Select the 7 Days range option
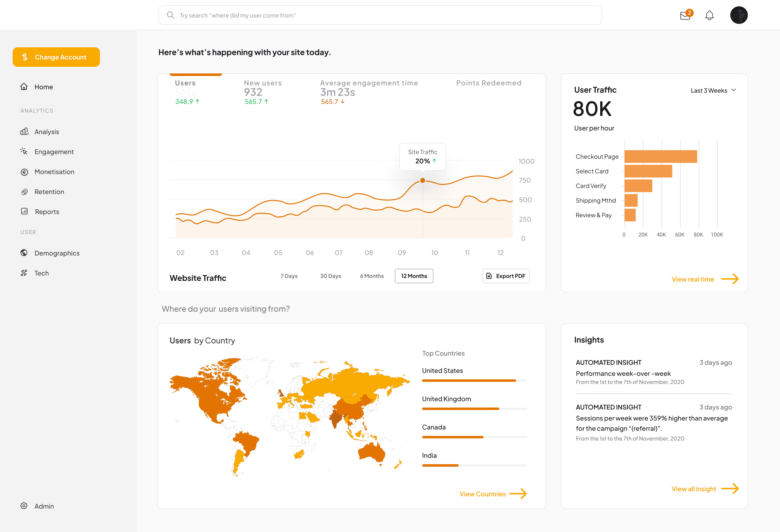Screen dimensions: 780x532 (289, 276)
